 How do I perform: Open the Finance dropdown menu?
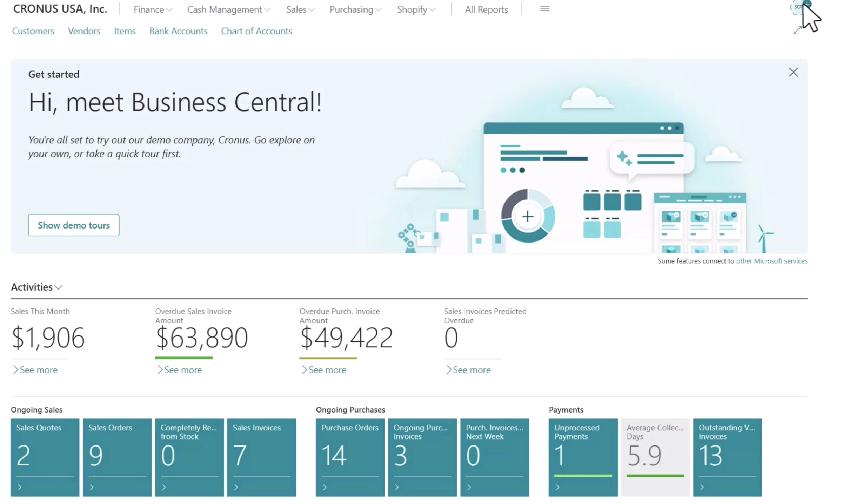click(x=153, y=9)
